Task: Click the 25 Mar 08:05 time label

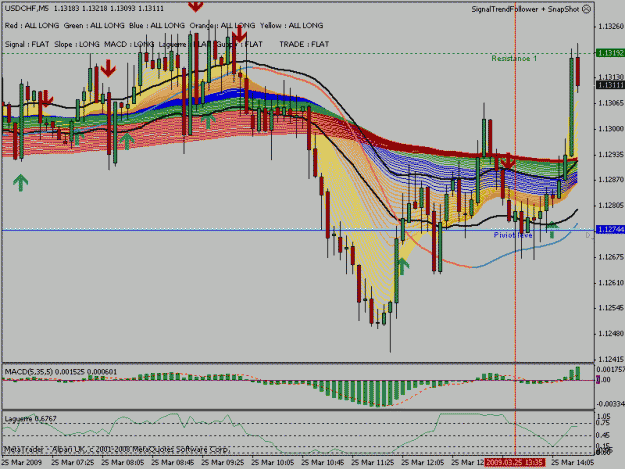Action: pos(123,463)
